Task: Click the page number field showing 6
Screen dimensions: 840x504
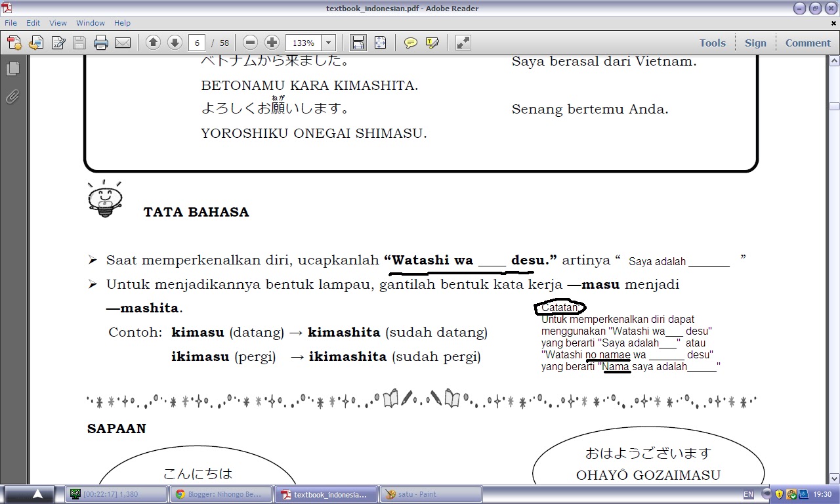Action: pyautogui.click(x=197, y=43)
